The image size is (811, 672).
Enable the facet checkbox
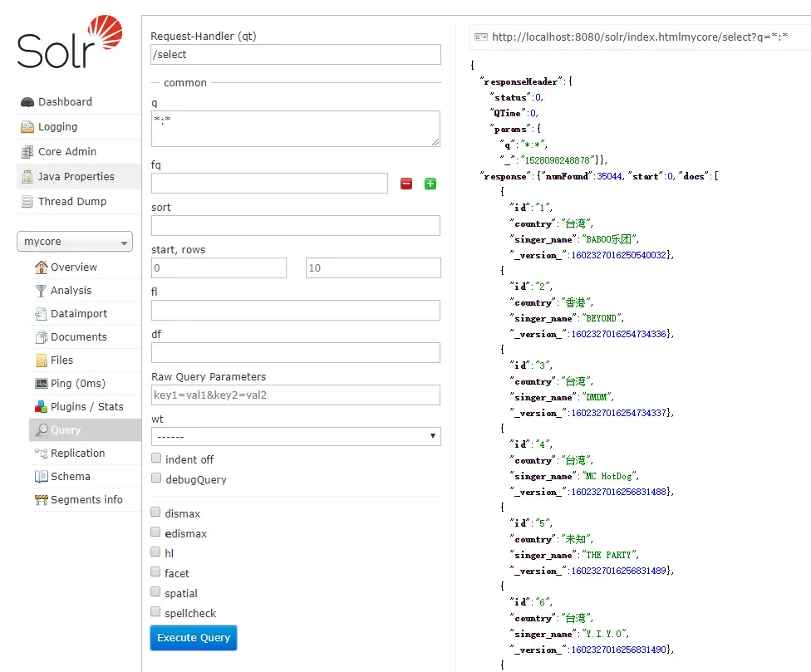[x=155, y=571]
